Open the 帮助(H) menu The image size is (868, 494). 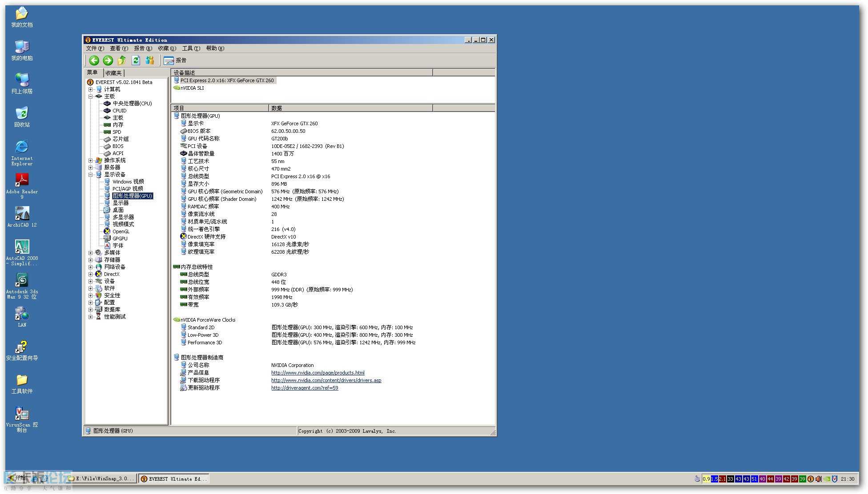tap(215, 48)
